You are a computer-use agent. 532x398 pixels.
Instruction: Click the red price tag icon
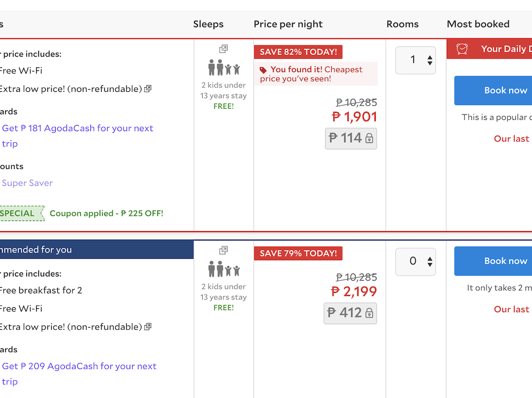(x=263, y=70)
